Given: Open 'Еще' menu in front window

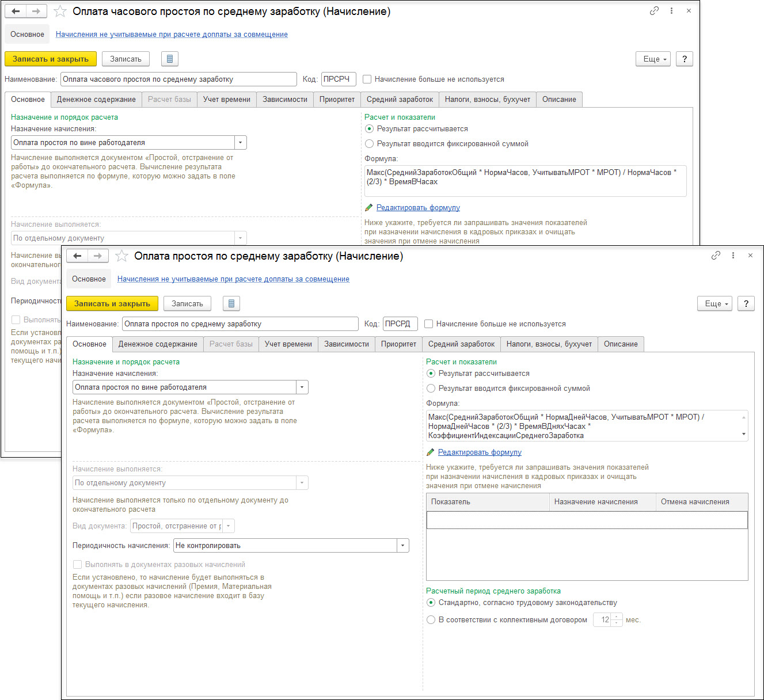Looking at the screenshot, I should point(714,303).
